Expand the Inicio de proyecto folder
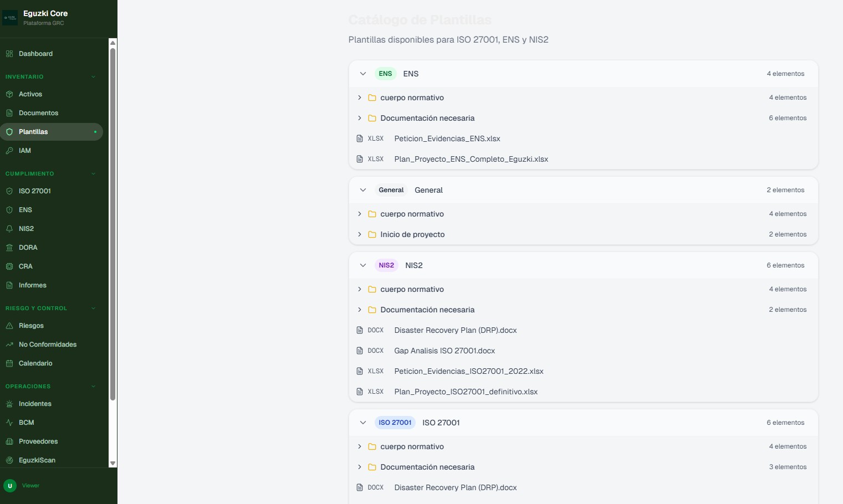 [x=360, y=234]
